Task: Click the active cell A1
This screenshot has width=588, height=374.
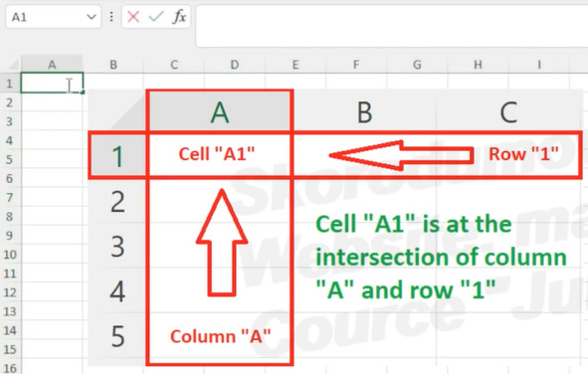Action: coord(52,83)
